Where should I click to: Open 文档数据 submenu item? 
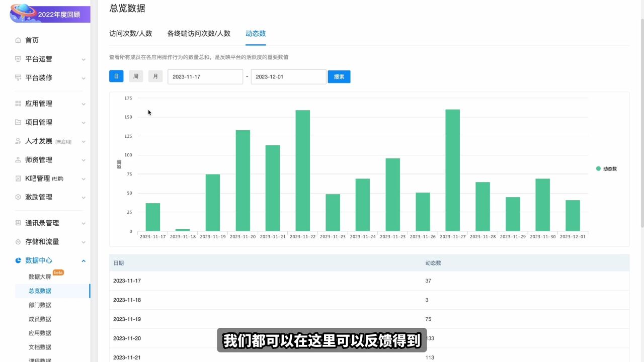tap(40, 347)
